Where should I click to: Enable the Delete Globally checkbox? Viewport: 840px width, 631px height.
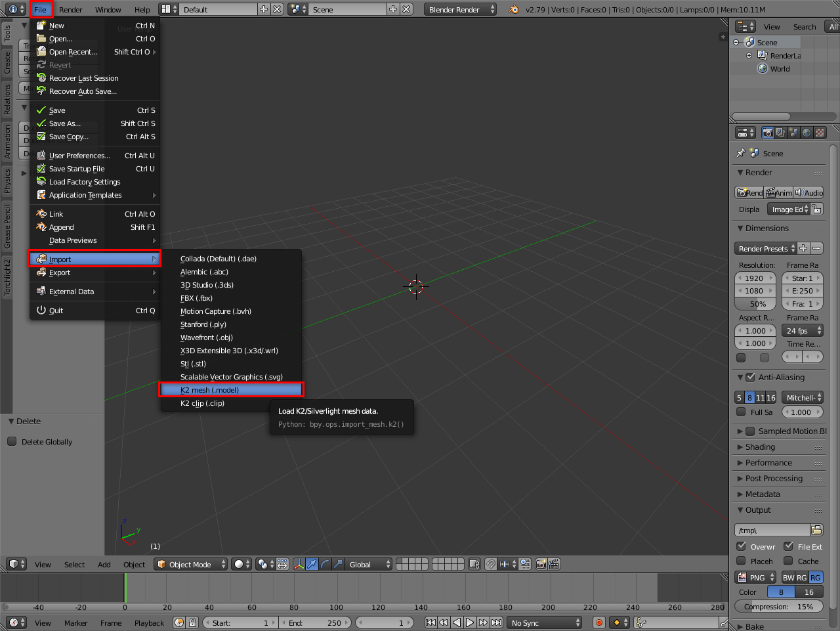(12, 441)
